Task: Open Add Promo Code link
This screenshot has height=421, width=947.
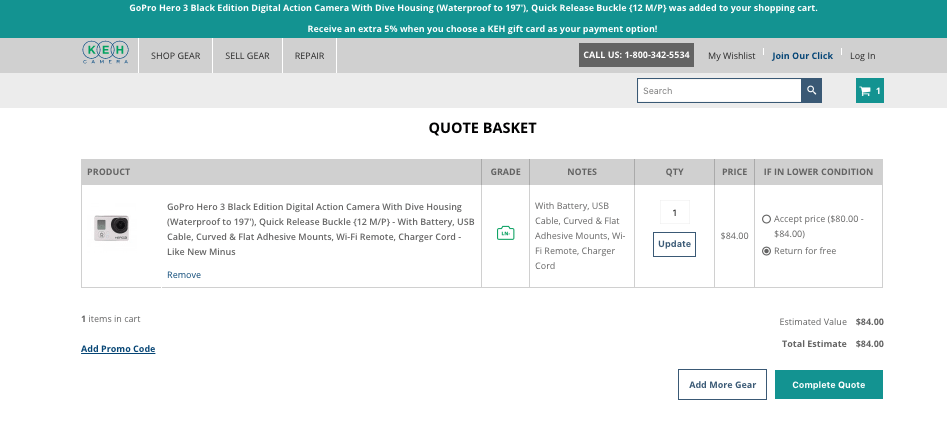Action: (118, 349)
